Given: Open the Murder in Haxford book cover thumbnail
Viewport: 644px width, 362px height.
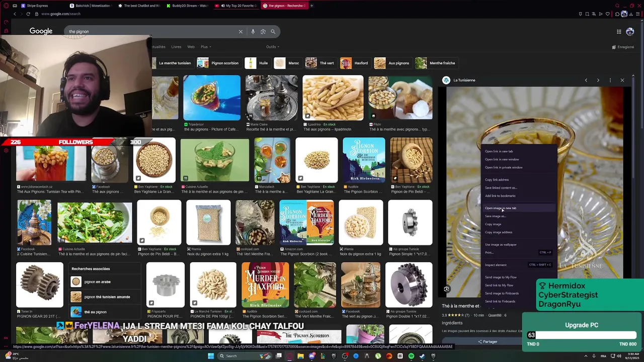Looking at the screenshot, I should 265,285.
